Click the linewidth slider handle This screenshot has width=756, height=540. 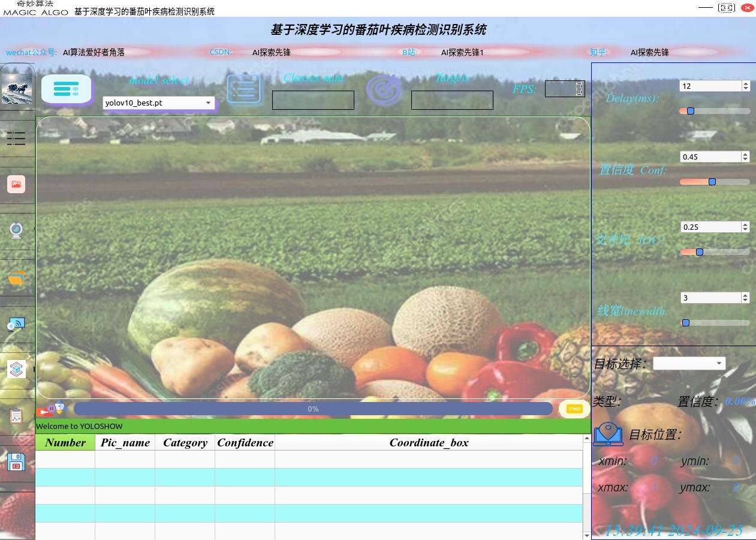[x=686, y=323]
